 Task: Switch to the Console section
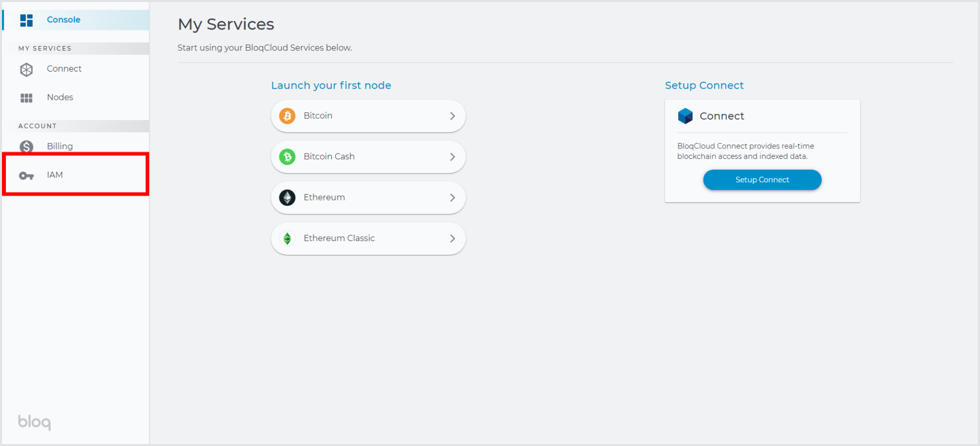click(63, 20)
